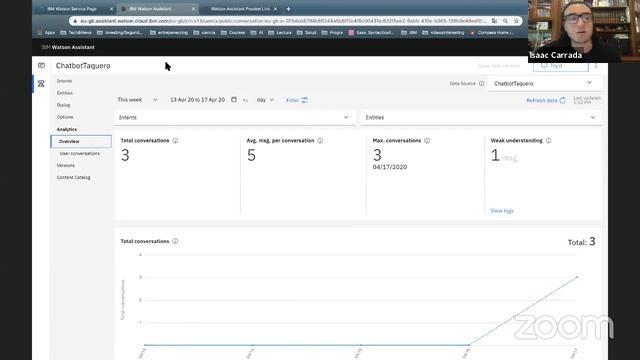640x360 pixels.
Task: Click the View logs link
Action: click(502, 211)
